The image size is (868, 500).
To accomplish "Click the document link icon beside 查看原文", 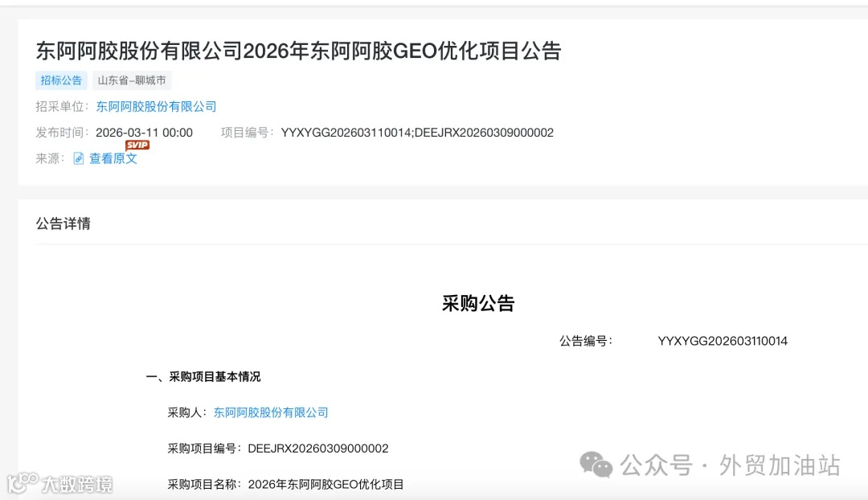I will 79,158.
